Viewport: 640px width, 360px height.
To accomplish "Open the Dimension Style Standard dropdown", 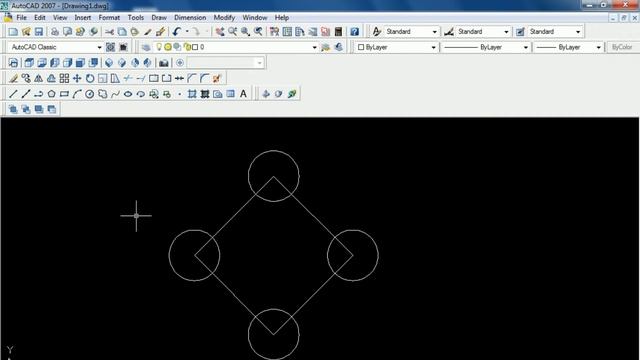I will [506, 32].
